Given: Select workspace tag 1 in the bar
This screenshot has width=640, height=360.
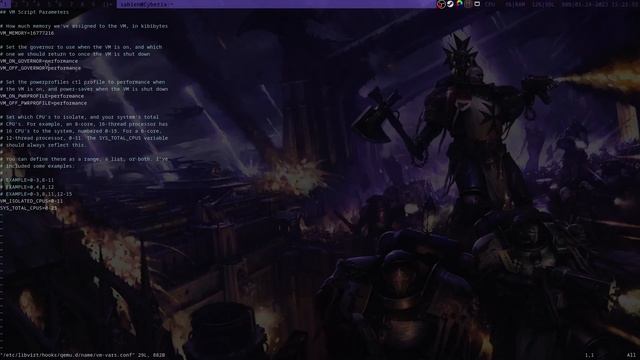Looking at the screenshot, I should click(x=4, y=4).
